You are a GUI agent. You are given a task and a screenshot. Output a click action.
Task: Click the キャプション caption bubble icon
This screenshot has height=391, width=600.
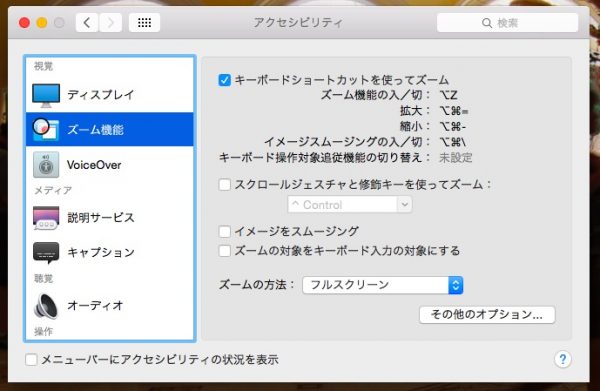46,253
